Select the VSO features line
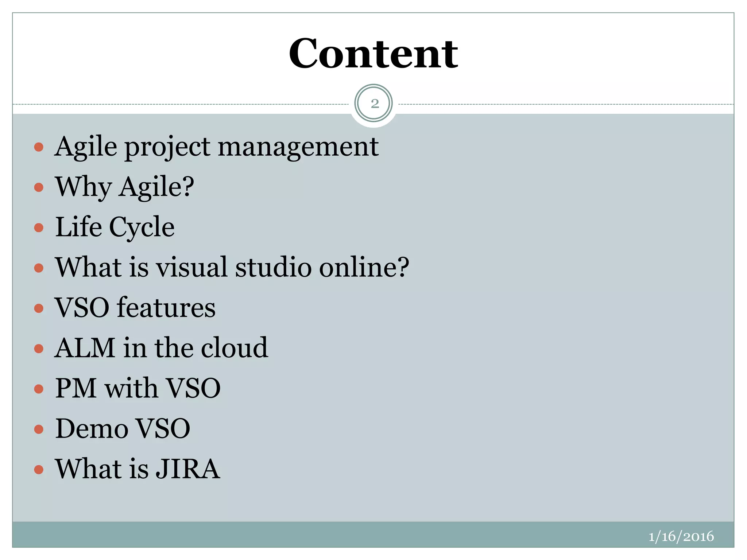747x560 pixels. point(135,308)
